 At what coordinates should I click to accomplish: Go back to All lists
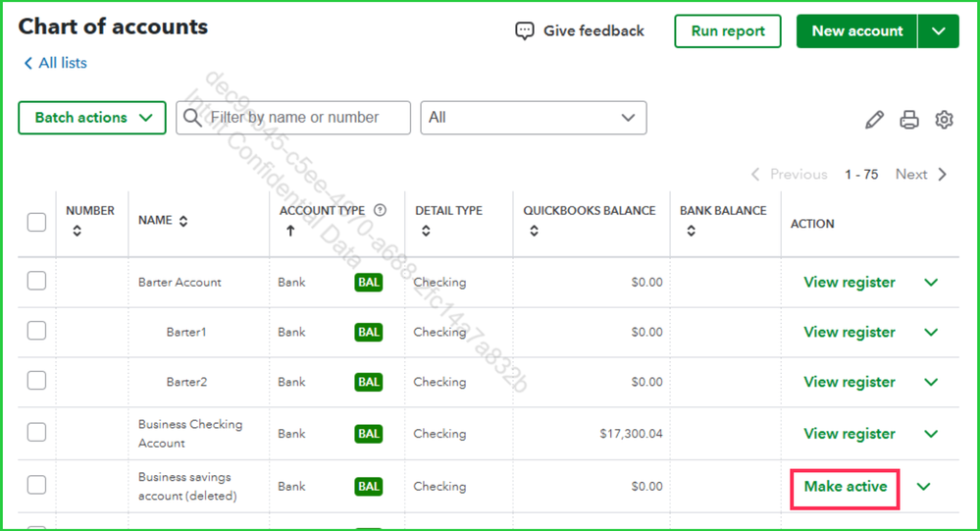click(x=55, y=63)
